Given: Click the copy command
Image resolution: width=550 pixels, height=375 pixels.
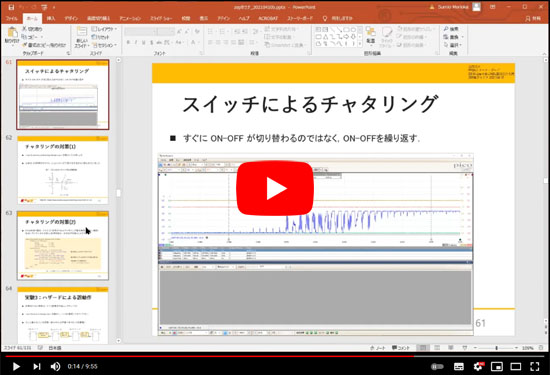Looking at the screenshot, I should coord(32,36).
